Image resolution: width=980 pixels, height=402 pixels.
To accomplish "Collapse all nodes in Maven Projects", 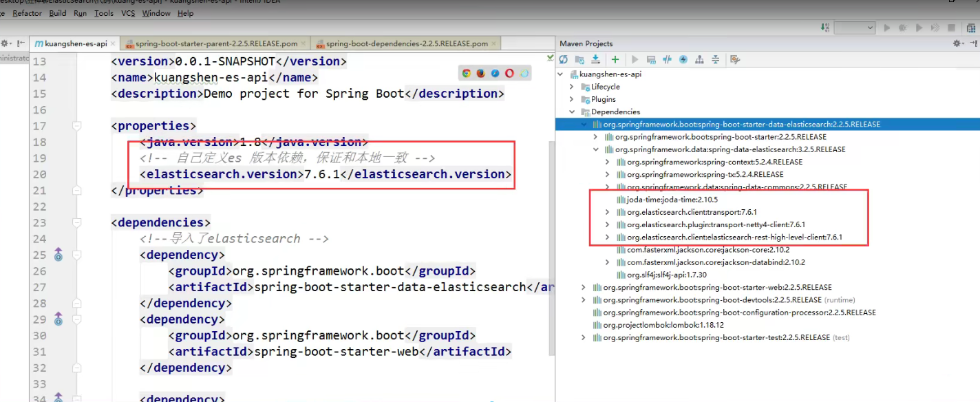I will click(x=716, y=60).
